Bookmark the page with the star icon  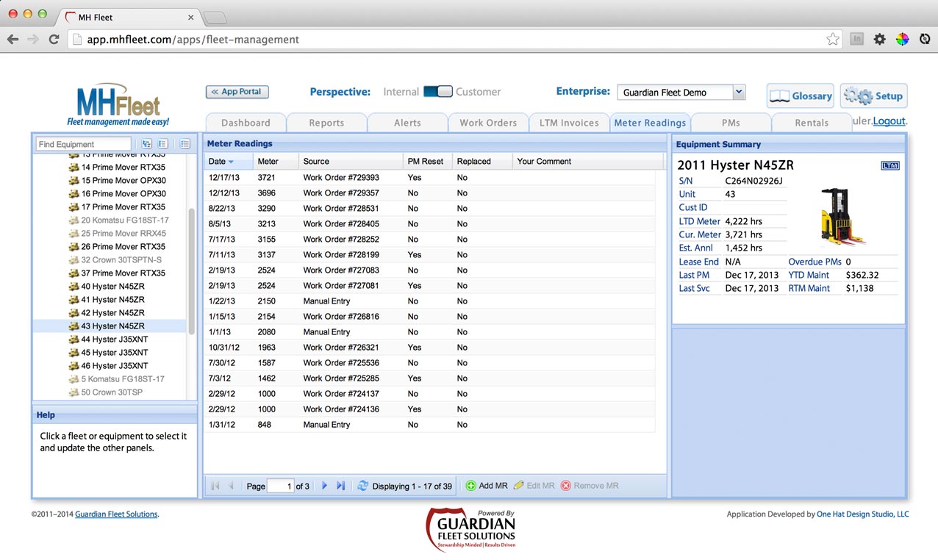coord(832,40)
